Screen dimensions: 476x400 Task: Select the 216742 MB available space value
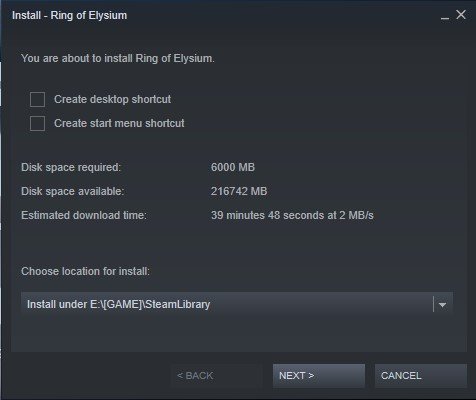(239, 191)
